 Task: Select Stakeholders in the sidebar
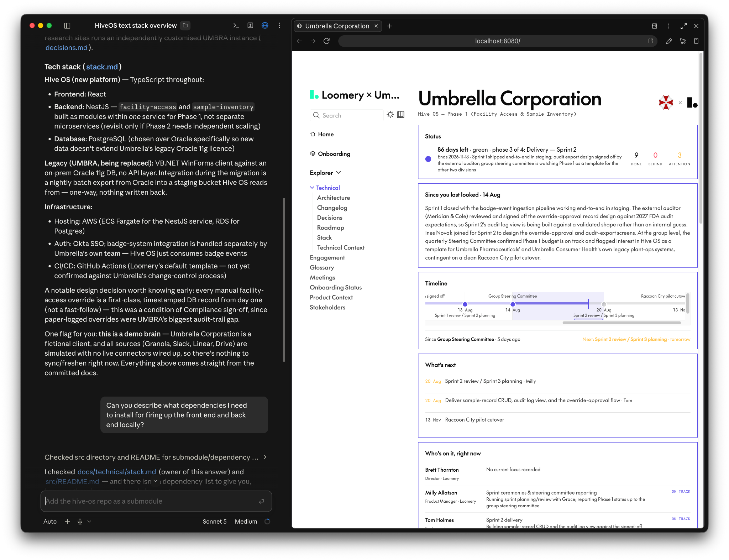[x=327, y=307]
